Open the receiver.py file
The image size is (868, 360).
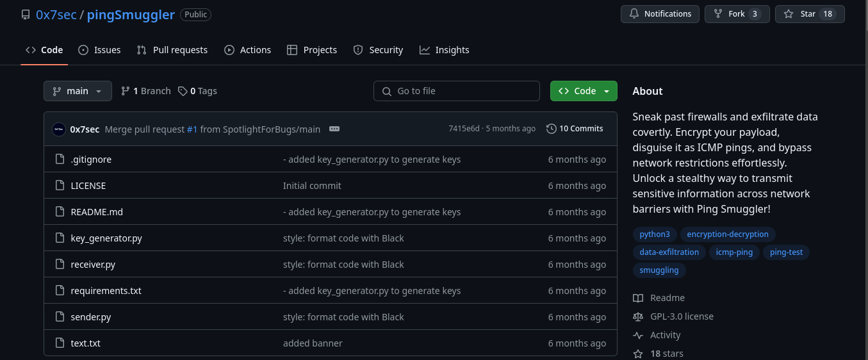pos(93,265)
